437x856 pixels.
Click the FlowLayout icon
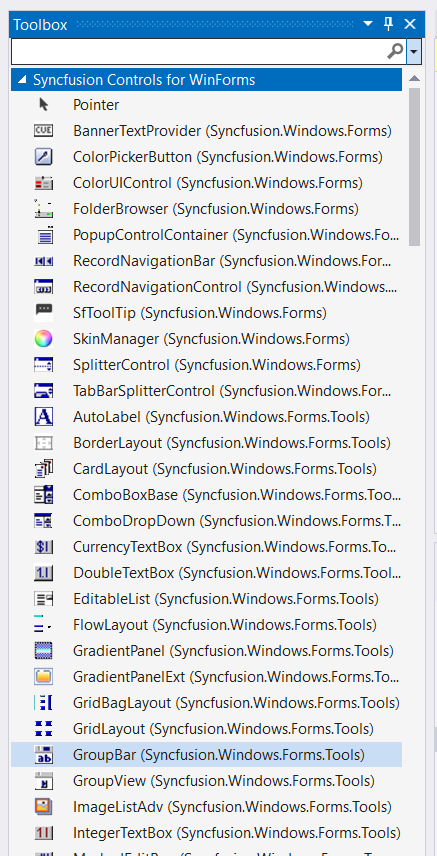click(x=42, y=625)
